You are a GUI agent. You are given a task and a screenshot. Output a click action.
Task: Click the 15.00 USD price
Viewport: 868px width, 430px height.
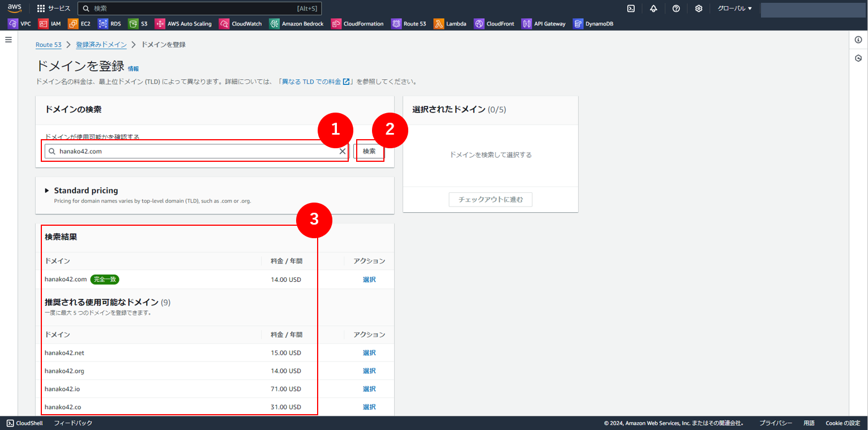(286, 353)
